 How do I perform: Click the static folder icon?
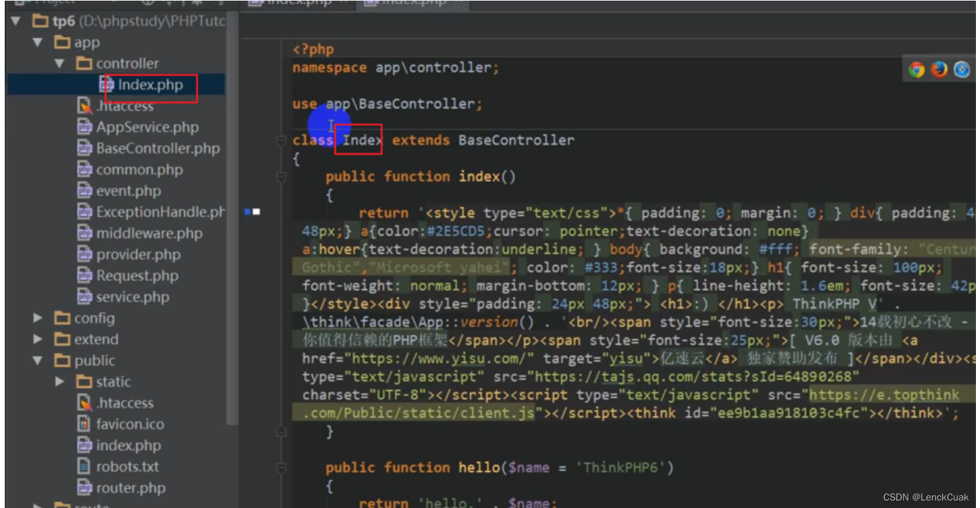coord(84,382)
